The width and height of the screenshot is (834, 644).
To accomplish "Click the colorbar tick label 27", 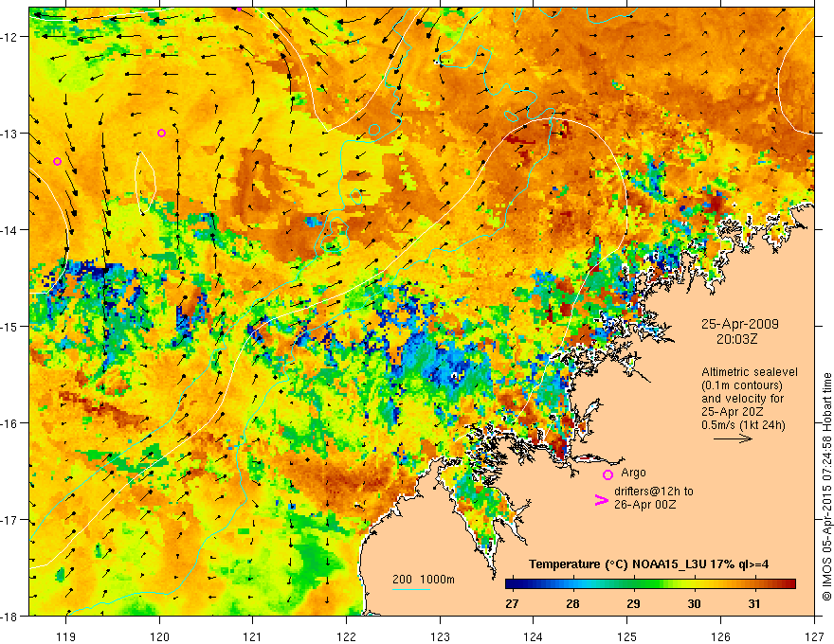I will click(x=512, y=603).
